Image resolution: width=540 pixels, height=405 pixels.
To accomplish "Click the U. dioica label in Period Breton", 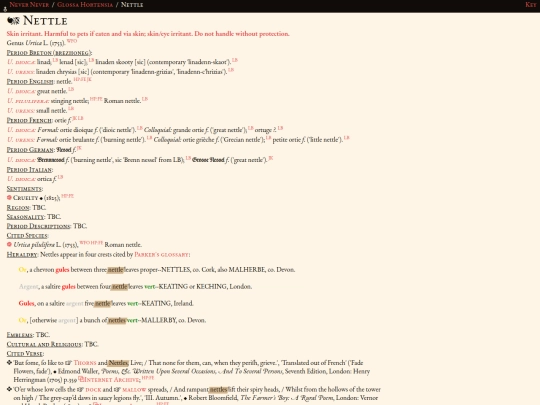I will pos(21,62).
